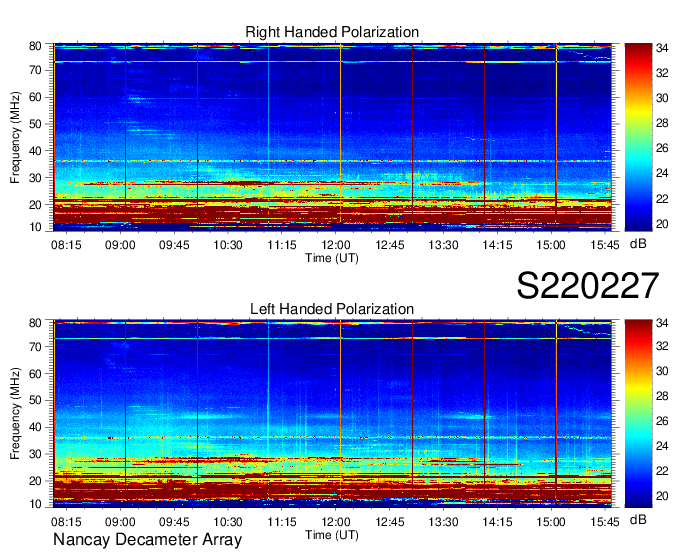Click the "Nancay Decameter Array" caption
The image size is (680, 552).
click(147, 540)
